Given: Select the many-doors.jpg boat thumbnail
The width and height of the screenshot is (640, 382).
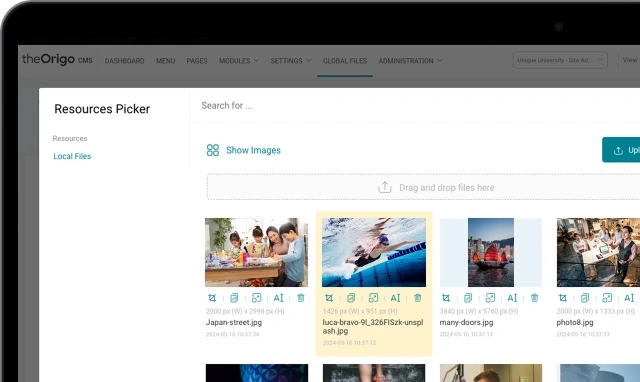Looking at the screenshot, I should coord(491,252).
